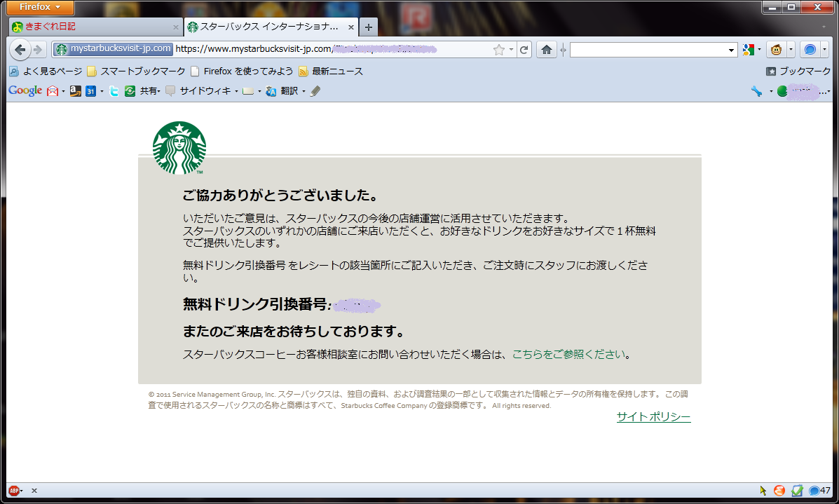
Task: Open Google toolbar wrench settings icon
Action: 756,91
